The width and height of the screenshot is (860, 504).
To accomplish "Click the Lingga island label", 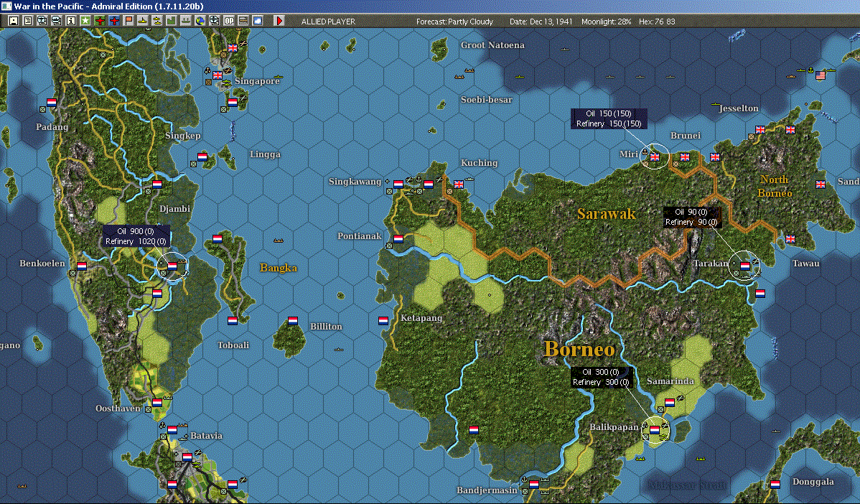I will point(265,154).
